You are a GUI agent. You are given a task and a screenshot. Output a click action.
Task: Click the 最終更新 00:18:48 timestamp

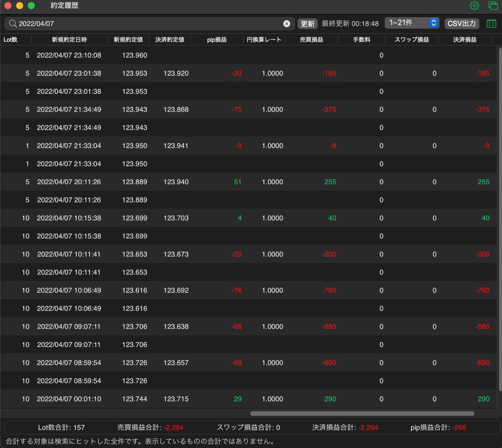click(350, 24)
